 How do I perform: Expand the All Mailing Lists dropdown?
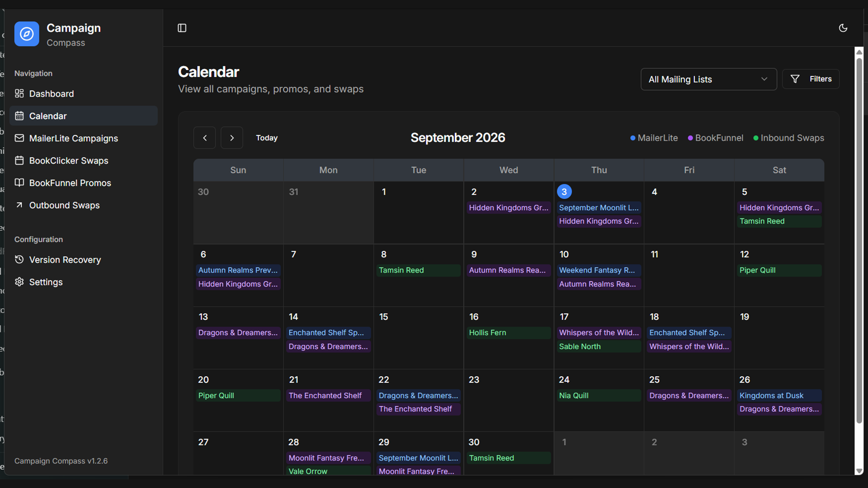click(708, 79)
